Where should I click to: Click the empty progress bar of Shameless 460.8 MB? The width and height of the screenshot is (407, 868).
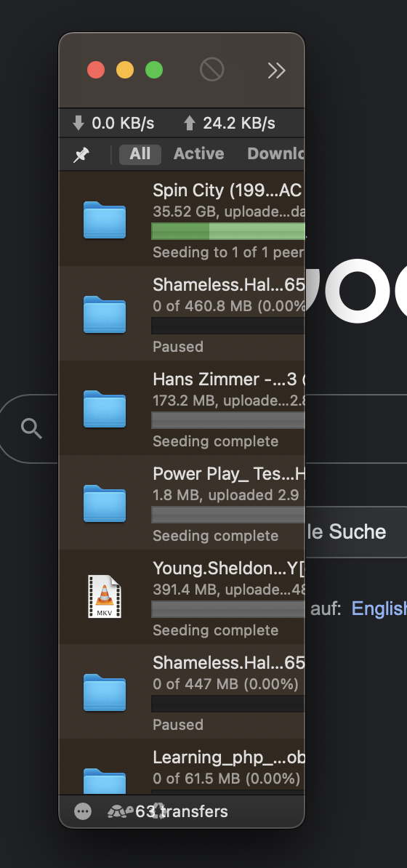(228, 326)
